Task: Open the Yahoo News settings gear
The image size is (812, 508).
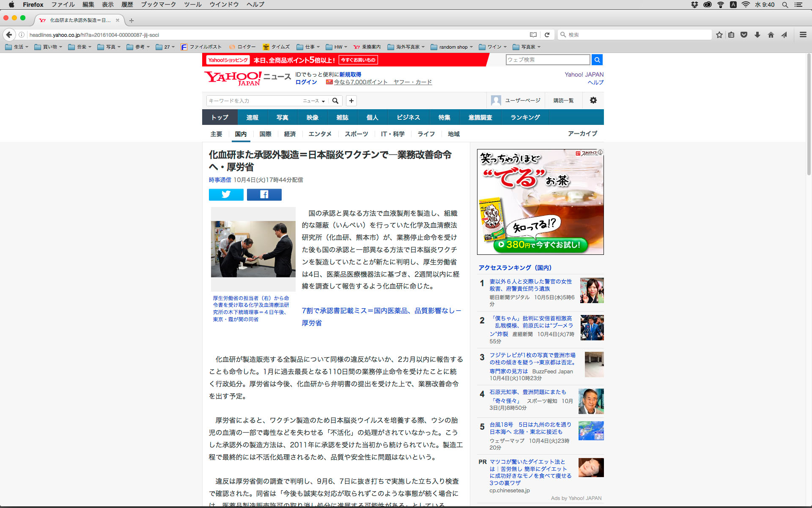Action: tap(593, 100)
